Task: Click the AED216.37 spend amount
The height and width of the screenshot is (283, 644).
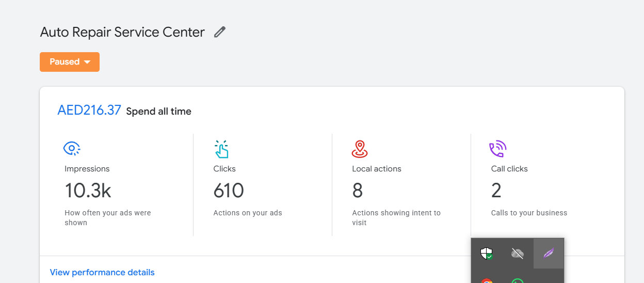Action: 89,110
